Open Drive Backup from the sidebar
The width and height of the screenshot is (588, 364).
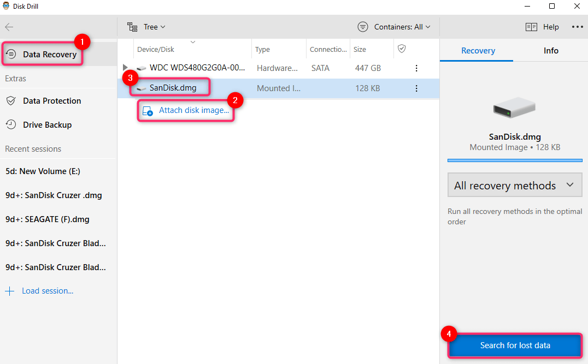point(46,124)
